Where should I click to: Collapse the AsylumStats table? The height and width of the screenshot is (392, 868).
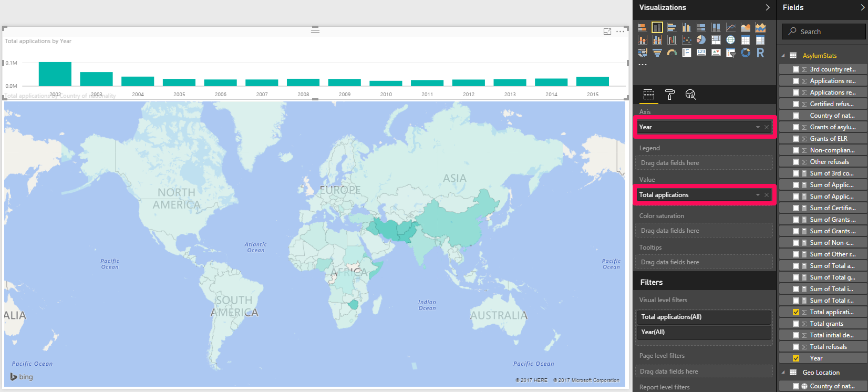point(783,56)
